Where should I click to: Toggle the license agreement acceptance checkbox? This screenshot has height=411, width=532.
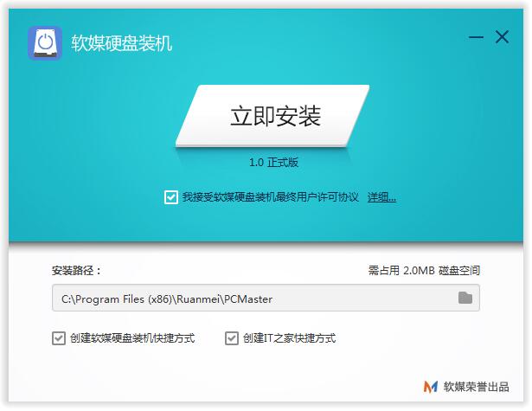(171, 197)
